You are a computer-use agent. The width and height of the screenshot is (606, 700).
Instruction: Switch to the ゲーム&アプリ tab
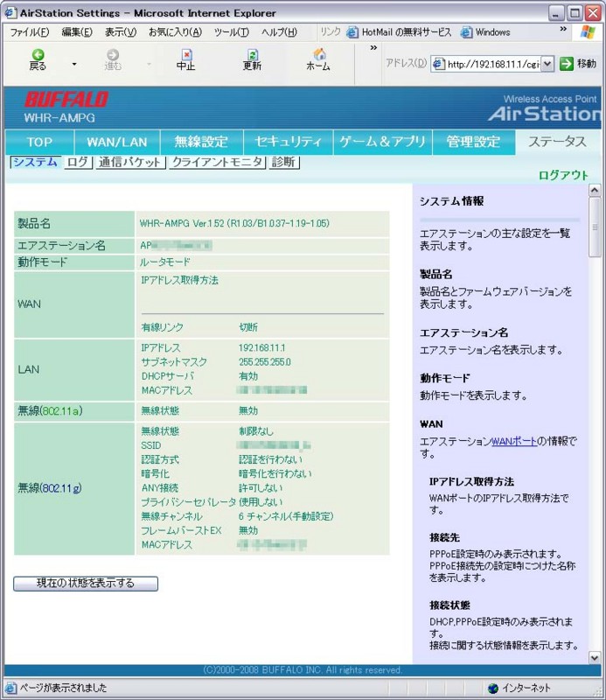382,142
